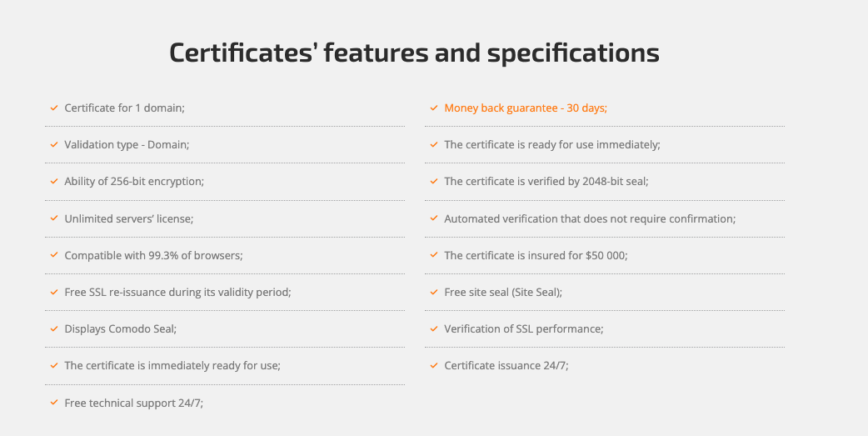Click the checkmark beside 256-bit encryption
868x436 pixels.
(x=53, y=182)
